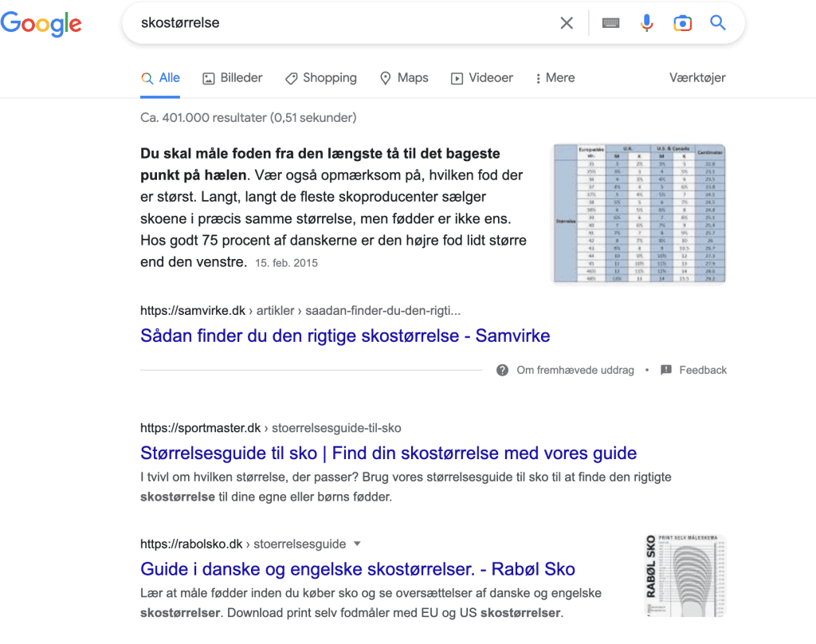Switch to the Maps tab

click(404, 78)
